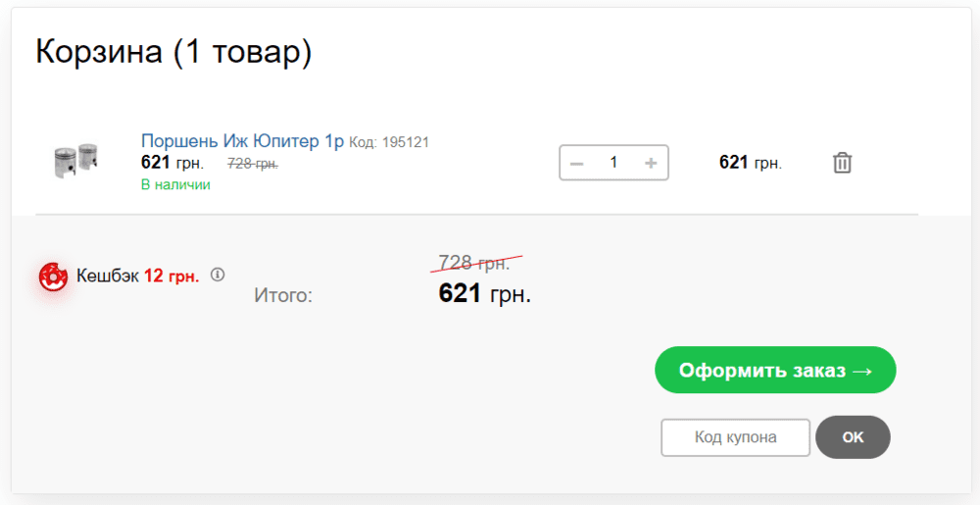Screen dimensions: 980x505
Task: Decrease quantity with the minus button
Action: [x=577, y=163]
